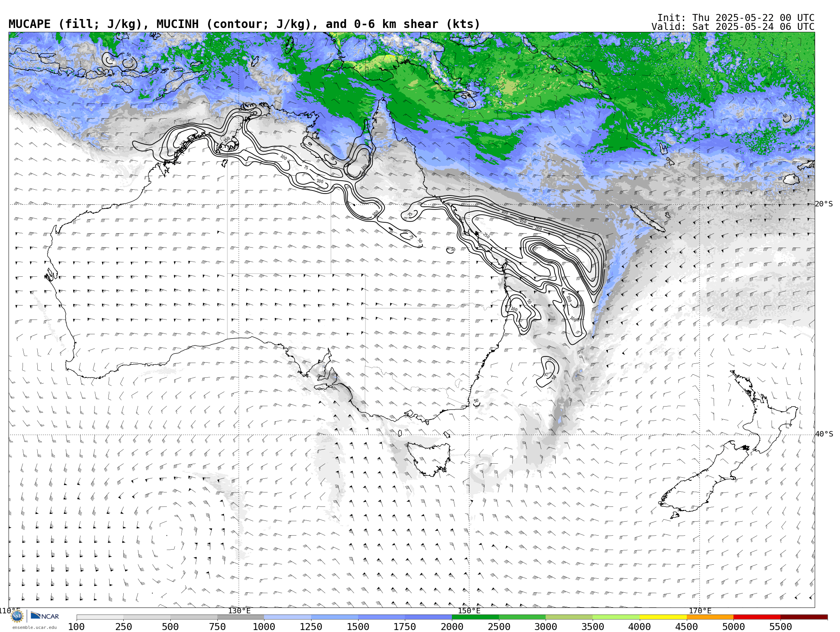Pick the olive green 3000–3500 colorbar swatch
The width and height of the screenshot is (840, 632).
click(569, 617)
